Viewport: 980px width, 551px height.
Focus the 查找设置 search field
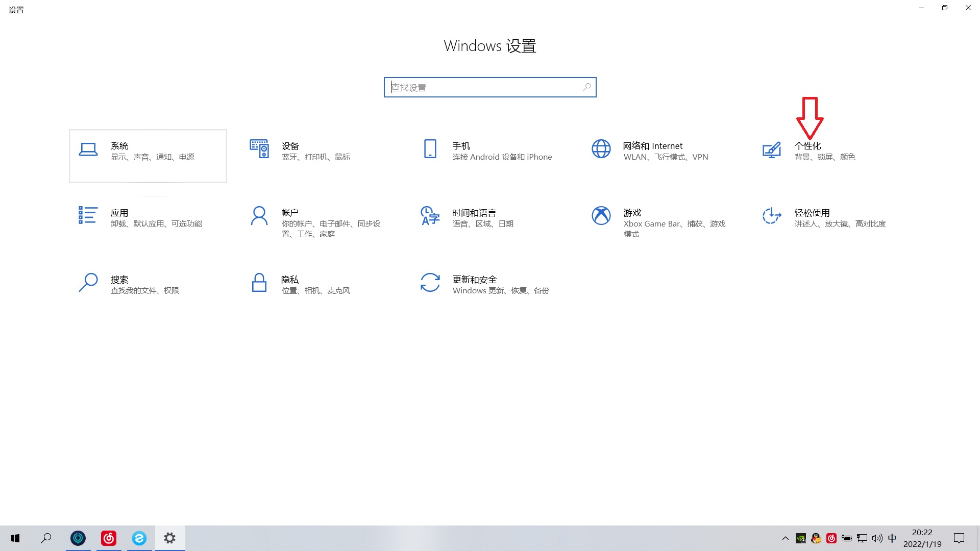pos(490,87)
